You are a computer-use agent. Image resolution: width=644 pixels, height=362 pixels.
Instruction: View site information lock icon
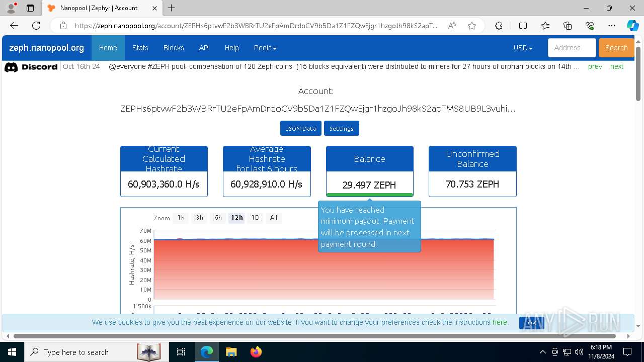tap(63, 26)
